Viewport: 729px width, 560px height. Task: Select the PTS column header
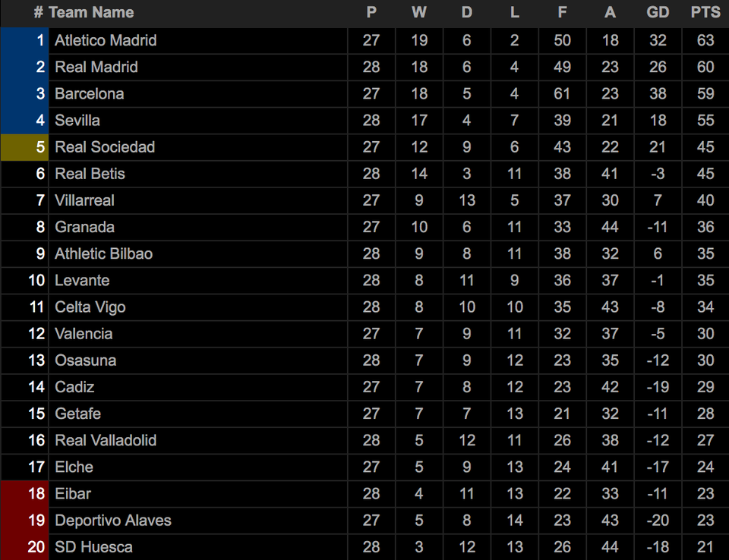coord(705,13)
